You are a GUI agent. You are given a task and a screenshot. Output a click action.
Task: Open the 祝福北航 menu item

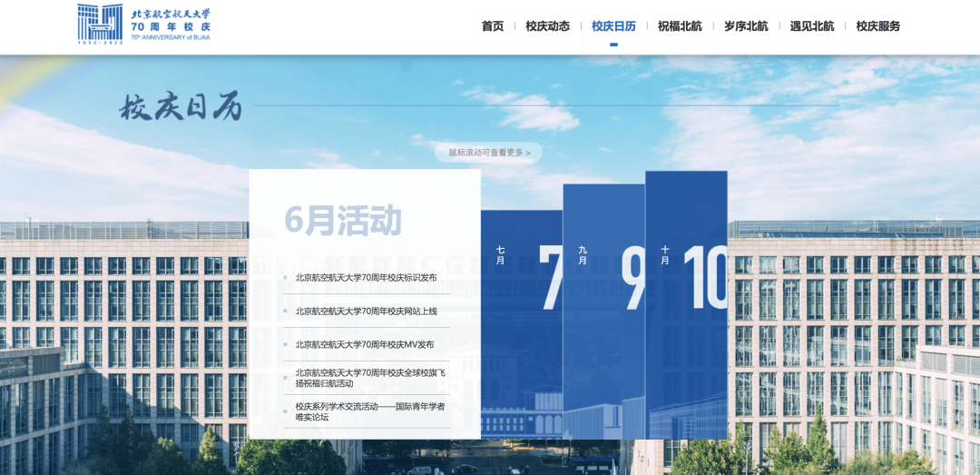680,26
